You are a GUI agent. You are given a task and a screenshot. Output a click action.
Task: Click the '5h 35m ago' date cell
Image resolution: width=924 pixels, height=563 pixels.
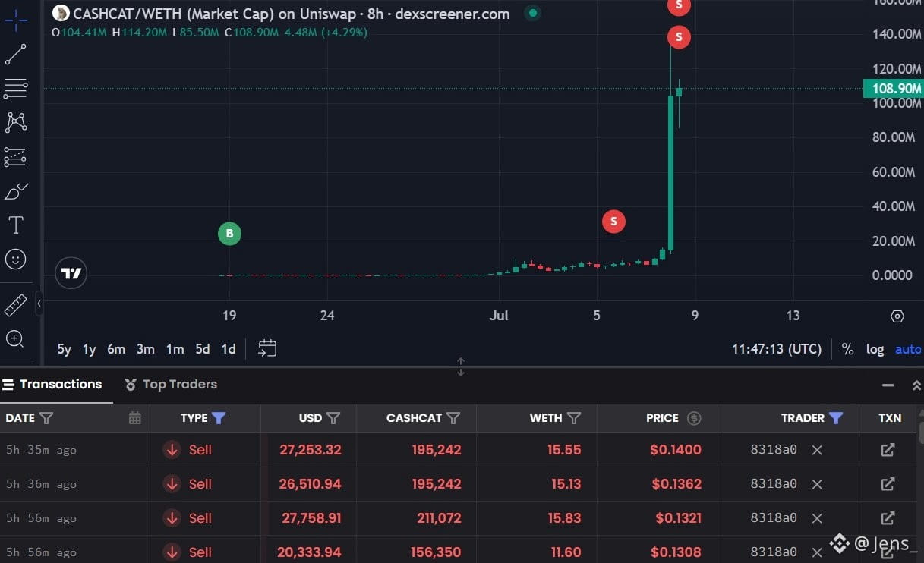point(41,450)
